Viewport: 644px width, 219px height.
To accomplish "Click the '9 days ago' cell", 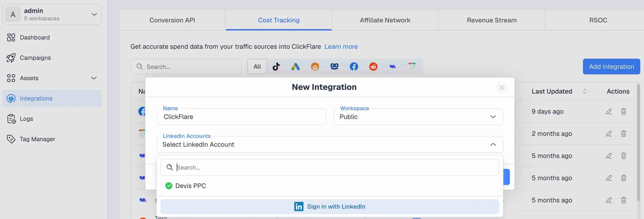I will point(547,111).
